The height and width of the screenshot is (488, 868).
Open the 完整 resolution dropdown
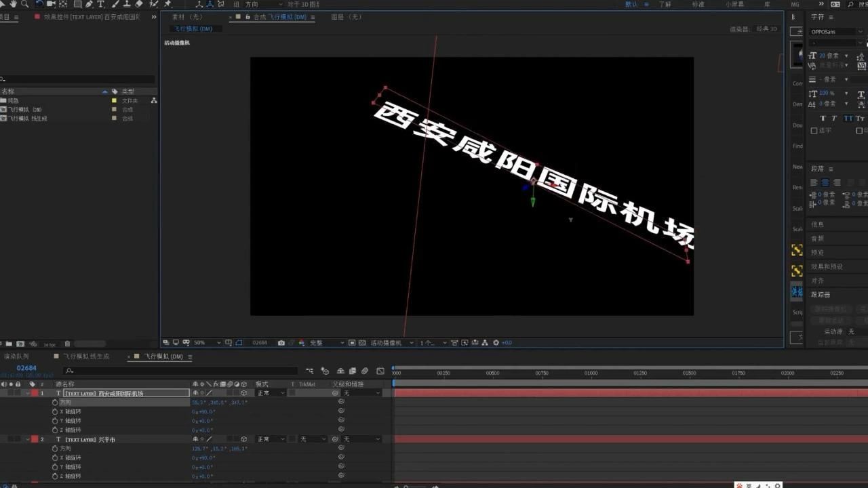tap(328, 343)
